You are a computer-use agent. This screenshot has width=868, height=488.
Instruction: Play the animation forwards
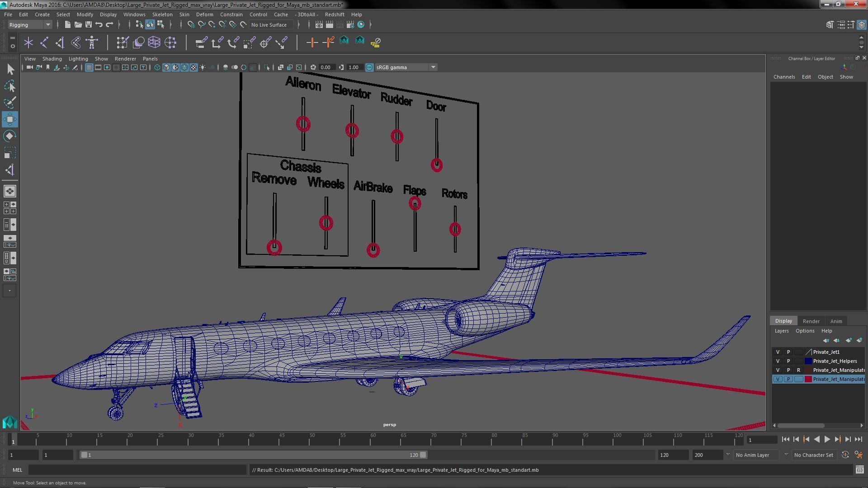coord(827,439)
